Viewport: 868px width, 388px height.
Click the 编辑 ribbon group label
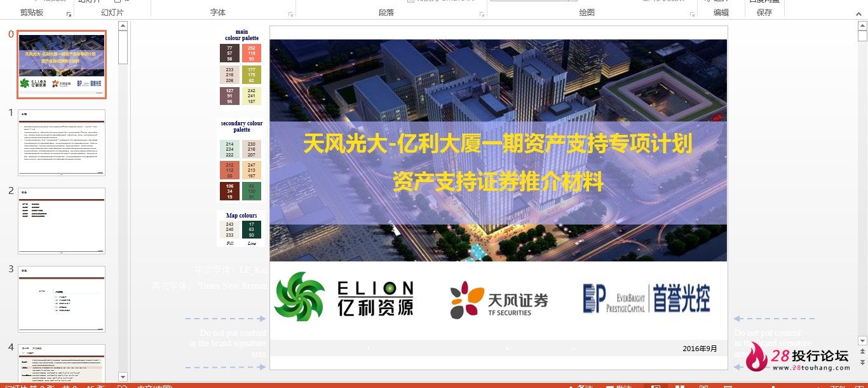721,13
